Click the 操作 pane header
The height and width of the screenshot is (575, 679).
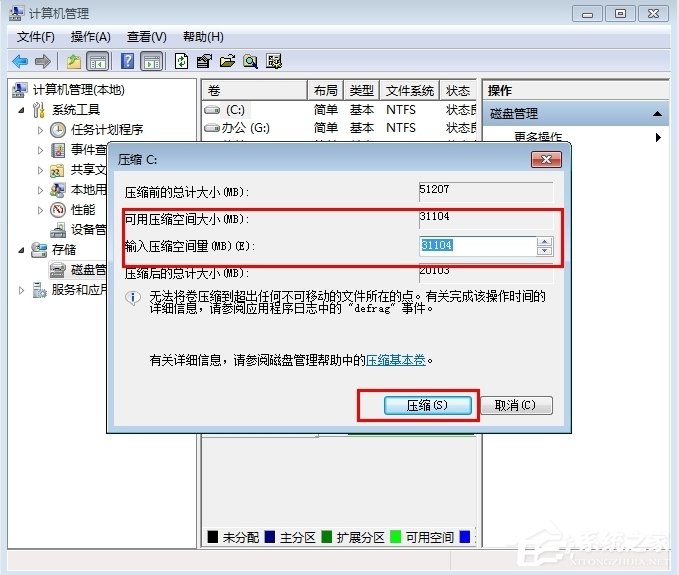point(576,90)
